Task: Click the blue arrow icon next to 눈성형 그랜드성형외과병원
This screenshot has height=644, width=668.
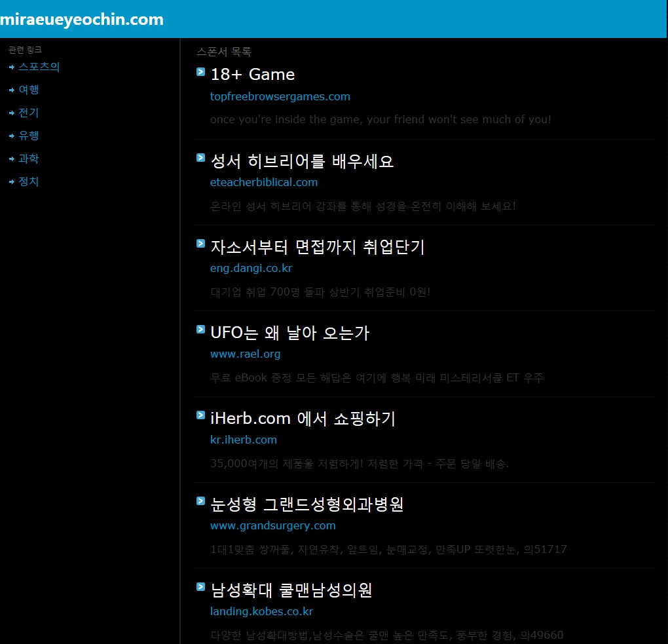Action: (200, 501)
